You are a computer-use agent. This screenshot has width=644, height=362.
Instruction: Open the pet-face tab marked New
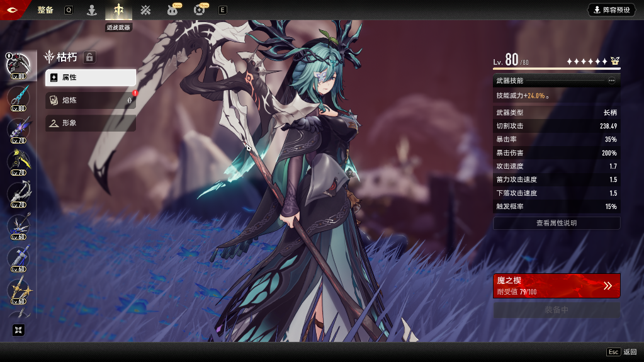(172, 10)
